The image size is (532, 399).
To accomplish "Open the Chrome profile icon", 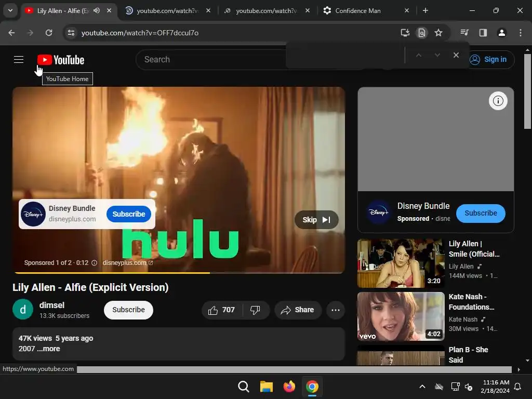I will pyautogui.click(x=501, y=33).
